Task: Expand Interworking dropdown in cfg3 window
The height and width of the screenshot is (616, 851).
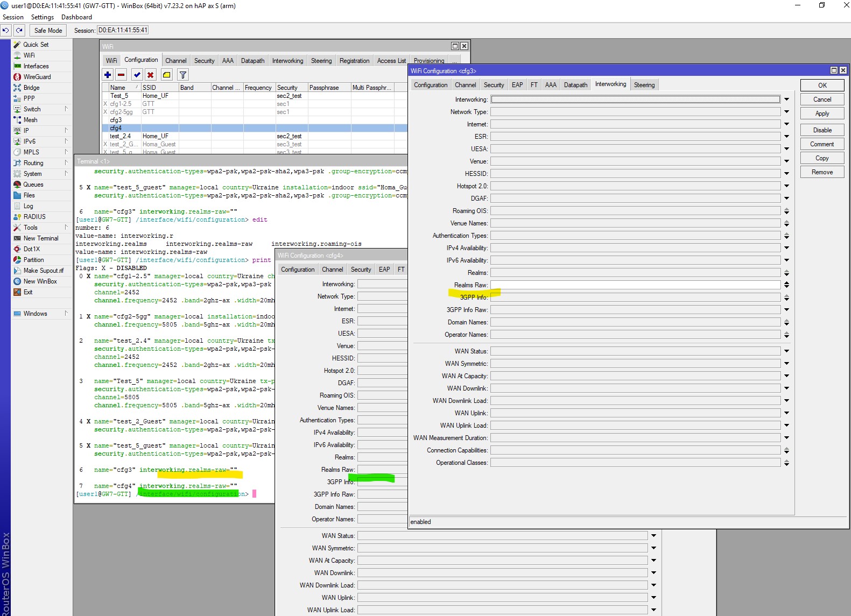Action: 787,100
